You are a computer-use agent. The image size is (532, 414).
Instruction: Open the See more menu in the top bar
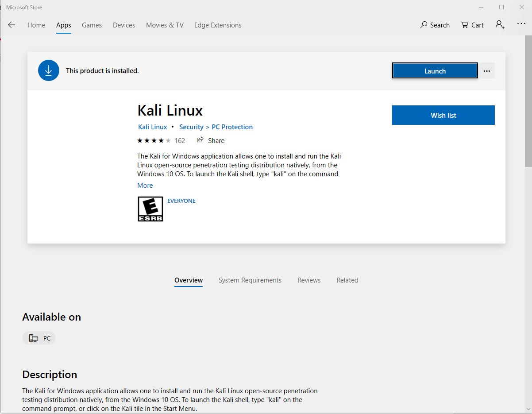click(521, 23)
